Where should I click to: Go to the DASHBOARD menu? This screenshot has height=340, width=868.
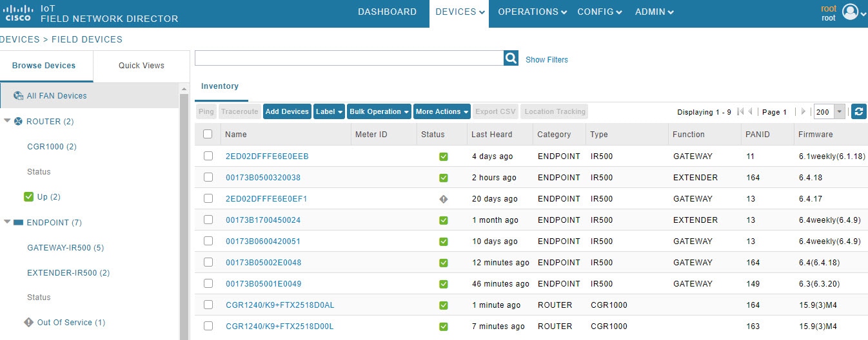coord(387,12)
